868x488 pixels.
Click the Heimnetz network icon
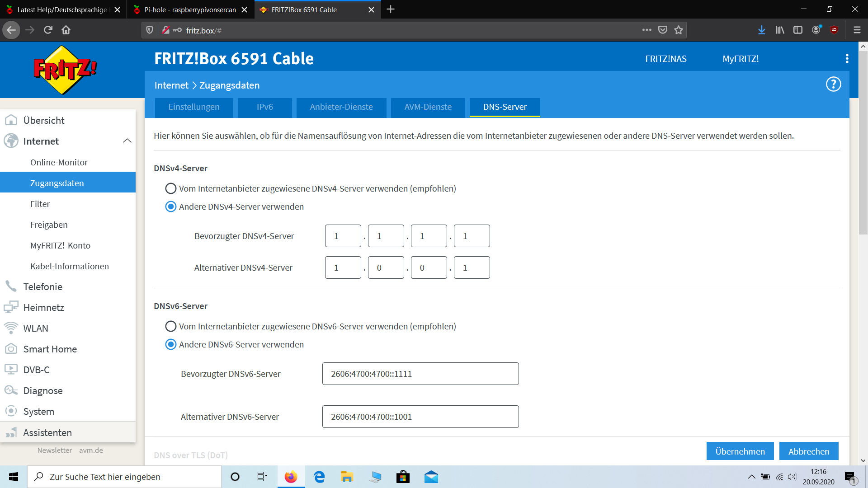pos(11,307)
